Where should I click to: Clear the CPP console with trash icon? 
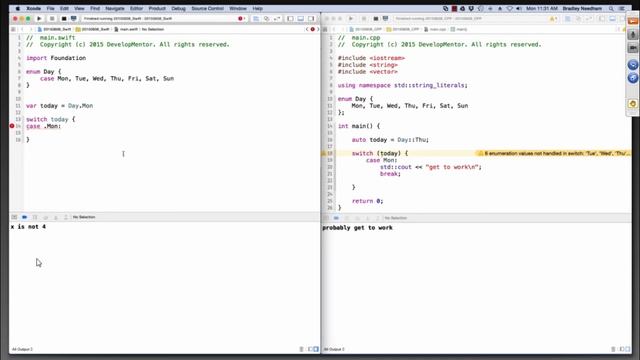click(x=613, y=349)
